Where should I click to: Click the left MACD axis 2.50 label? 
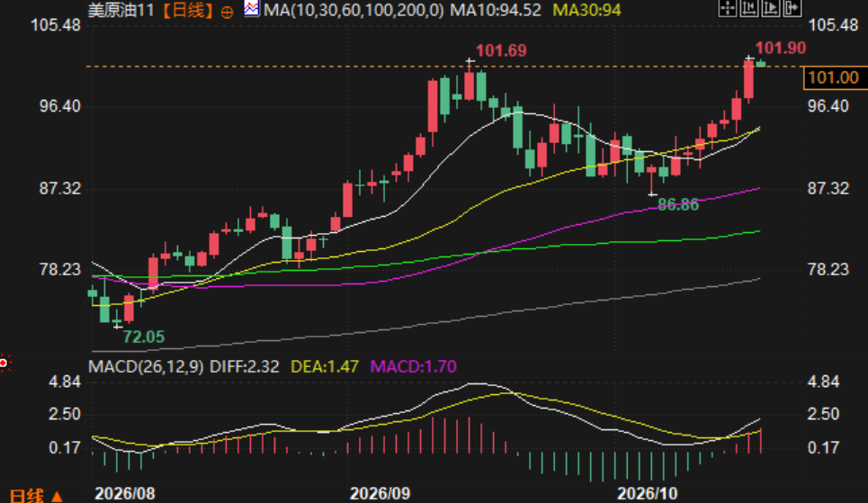pos(65,414)
